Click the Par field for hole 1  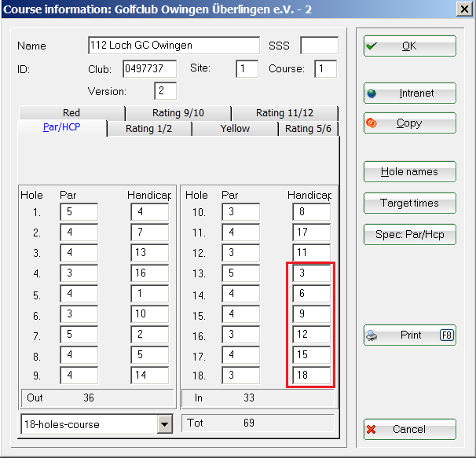(x=79, y=211)
